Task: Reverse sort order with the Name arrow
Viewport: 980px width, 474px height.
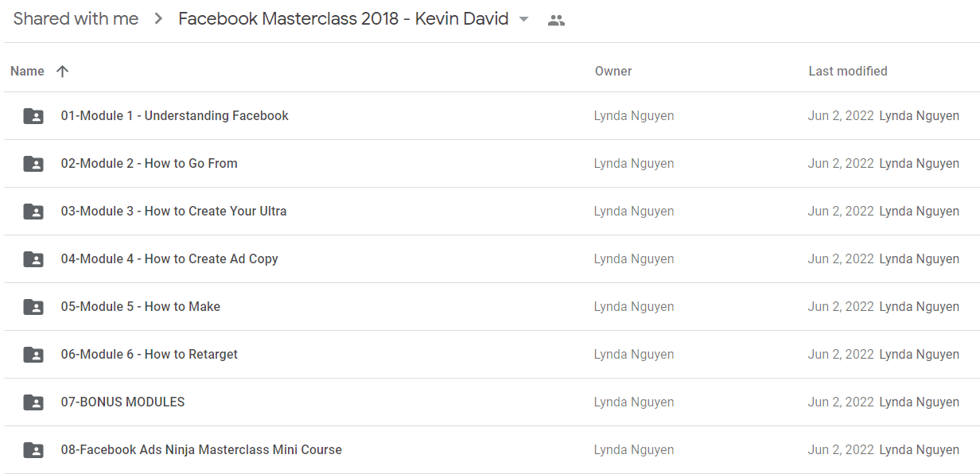Action: click(x=63, y=72)
